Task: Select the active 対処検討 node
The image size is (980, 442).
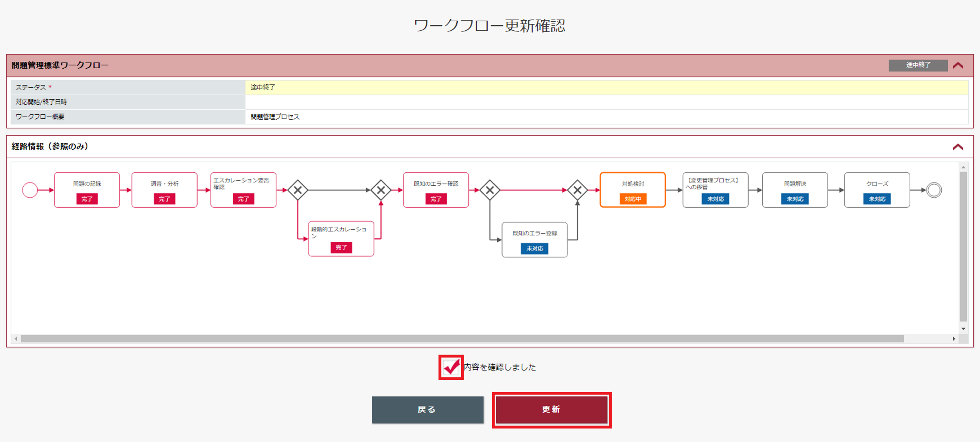Action: (633, 190)
